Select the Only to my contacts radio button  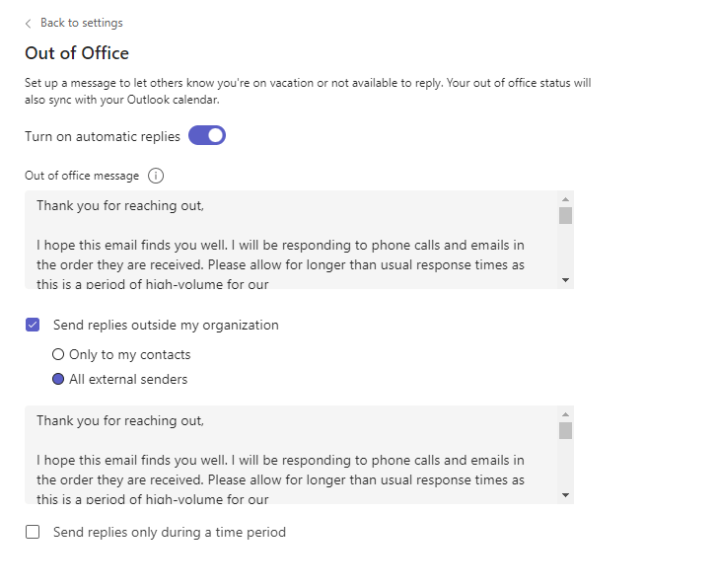[58, 354]
